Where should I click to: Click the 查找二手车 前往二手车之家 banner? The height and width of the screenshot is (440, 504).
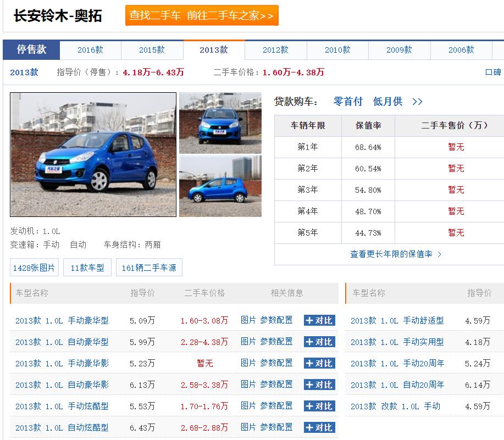coord(202,16)
